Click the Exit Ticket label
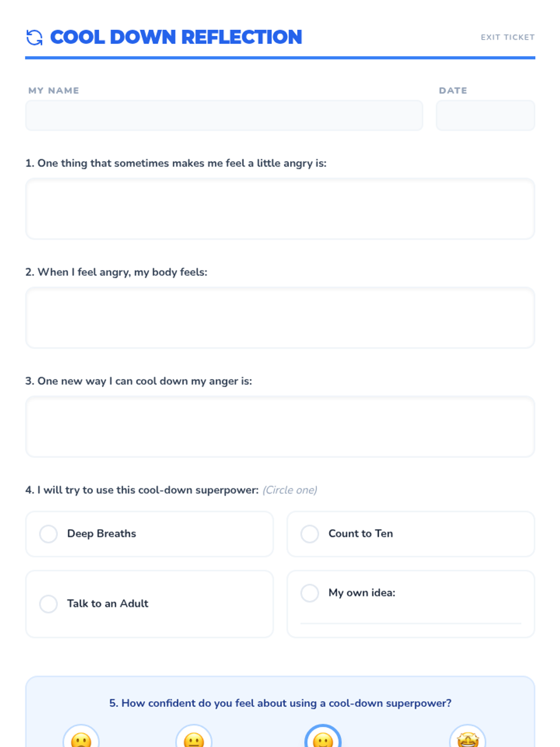Image resolution: width=560 pixels, height=747 pixels. point(508,37)
